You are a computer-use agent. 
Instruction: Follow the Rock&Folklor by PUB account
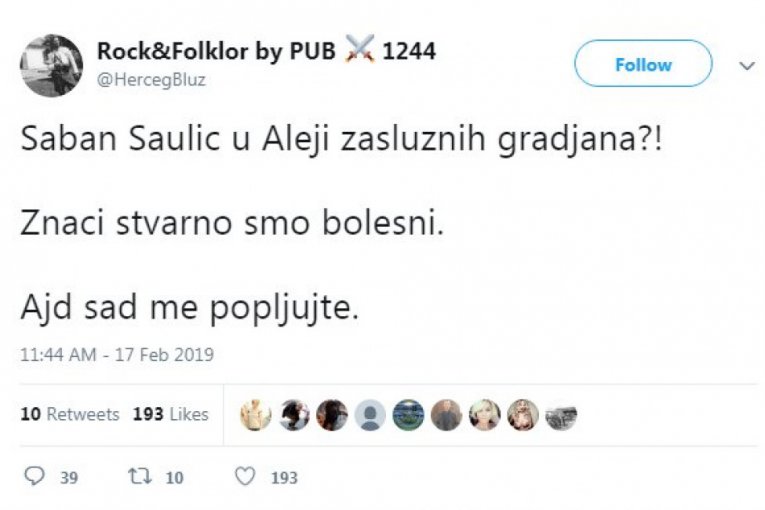pyautogui.click(x=642, y=64)
